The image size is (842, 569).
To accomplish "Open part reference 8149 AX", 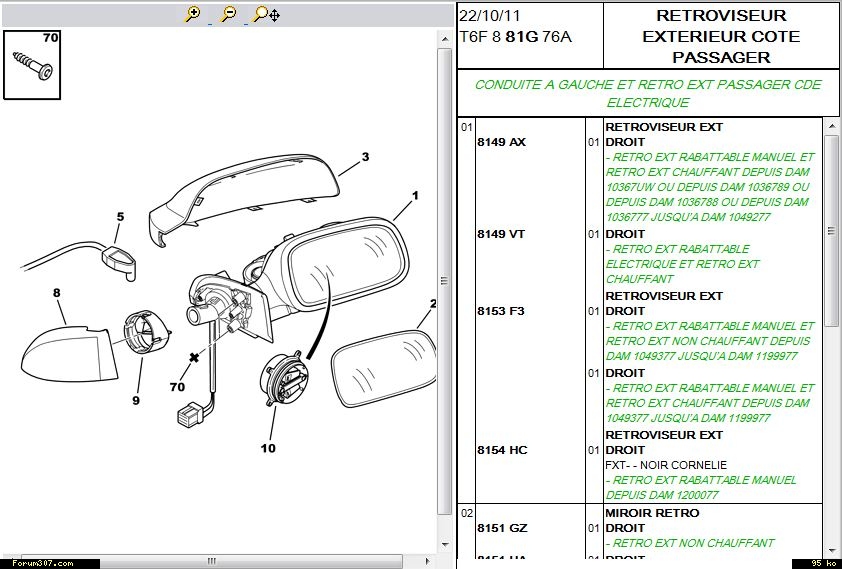I will tap(501, 142).
